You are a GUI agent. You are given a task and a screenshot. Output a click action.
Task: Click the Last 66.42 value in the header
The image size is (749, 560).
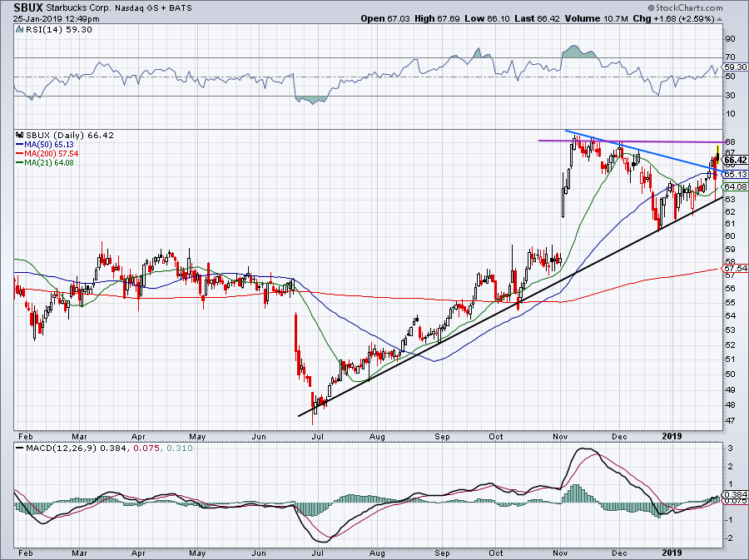click(x=538, y=18)
